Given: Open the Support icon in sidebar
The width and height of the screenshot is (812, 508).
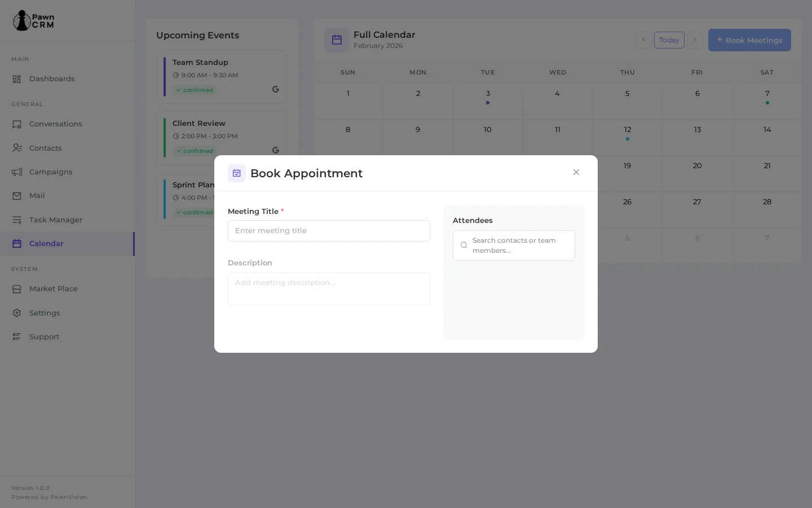Looking at the screenshot, I should click(x=17, y=337).
